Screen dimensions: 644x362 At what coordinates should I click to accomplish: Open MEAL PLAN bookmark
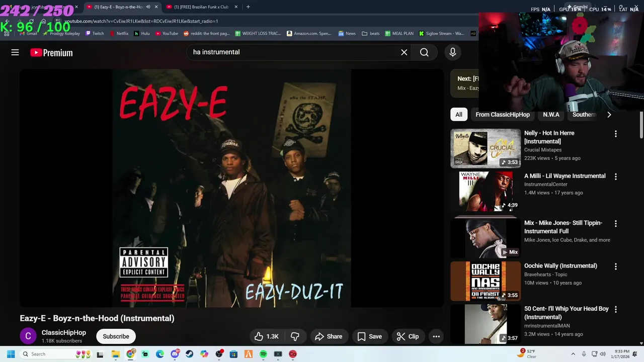[x=399, y=34]
